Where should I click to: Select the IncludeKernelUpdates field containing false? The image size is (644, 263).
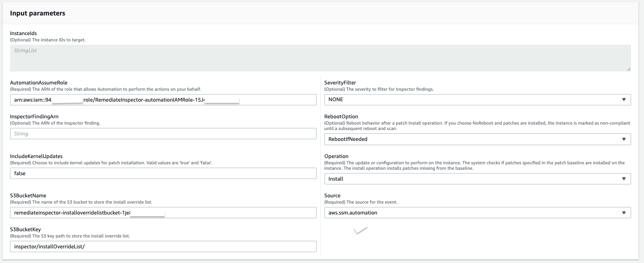pyautogui.click(x=163, y=173)
